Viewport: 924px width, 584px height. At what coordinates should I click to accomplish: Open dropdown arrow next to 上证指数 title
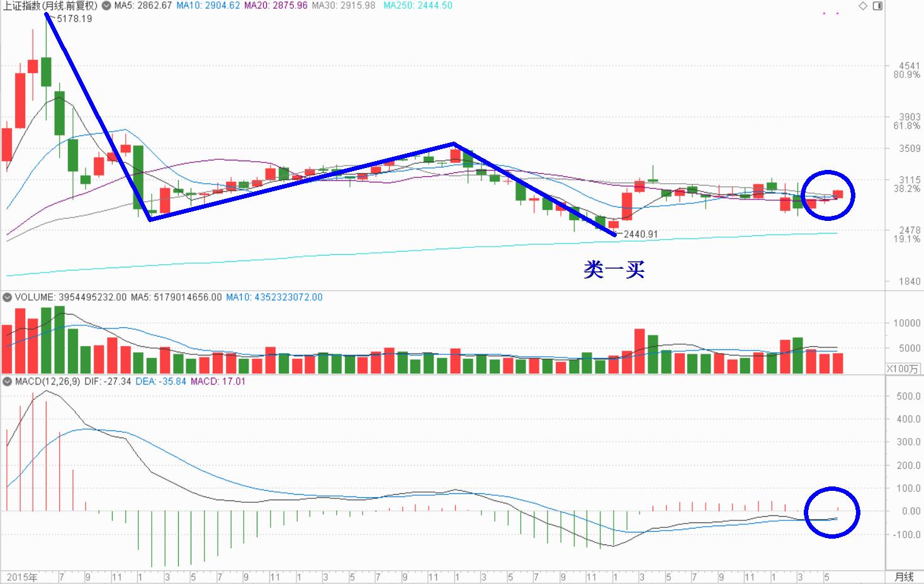click(106, 6)
